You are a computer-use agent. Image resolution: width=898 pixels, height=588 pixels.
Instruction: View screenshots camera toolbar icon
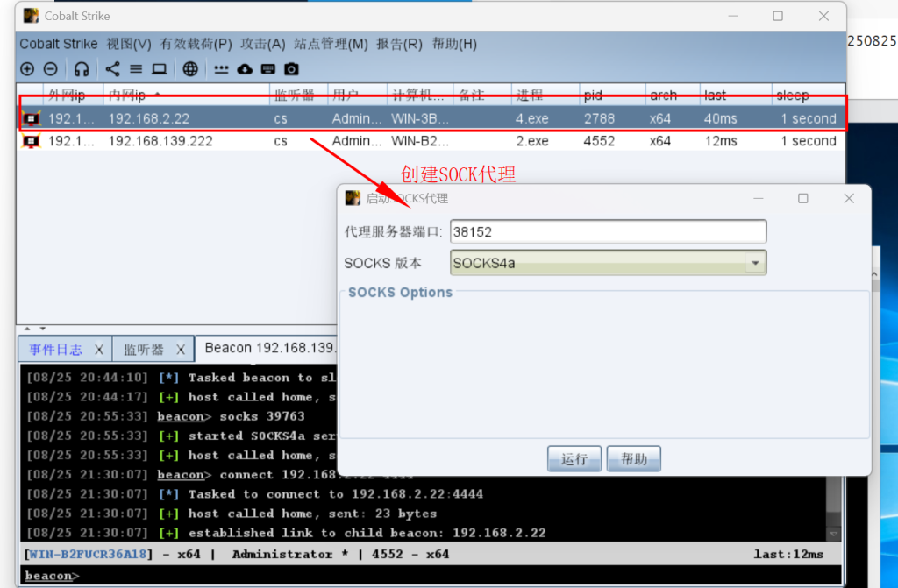[x=291, y=69]
